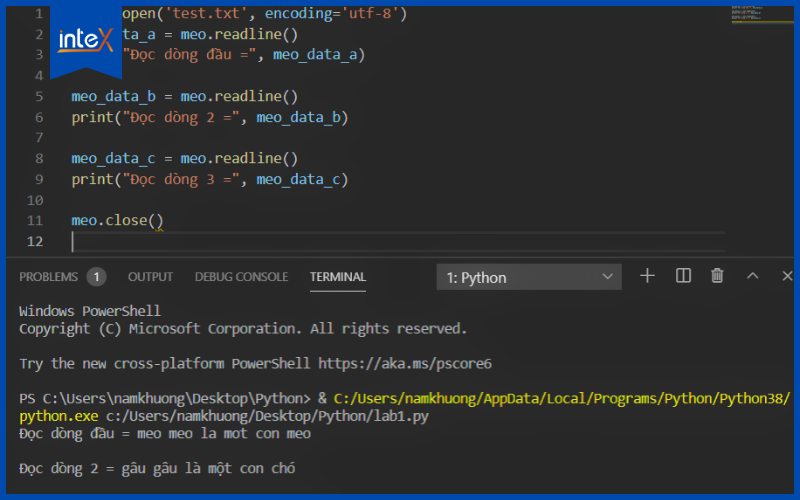This screenshot has height=500, width=800.
Task: Maximize panel with the up chevron
Action: point(753,276)
